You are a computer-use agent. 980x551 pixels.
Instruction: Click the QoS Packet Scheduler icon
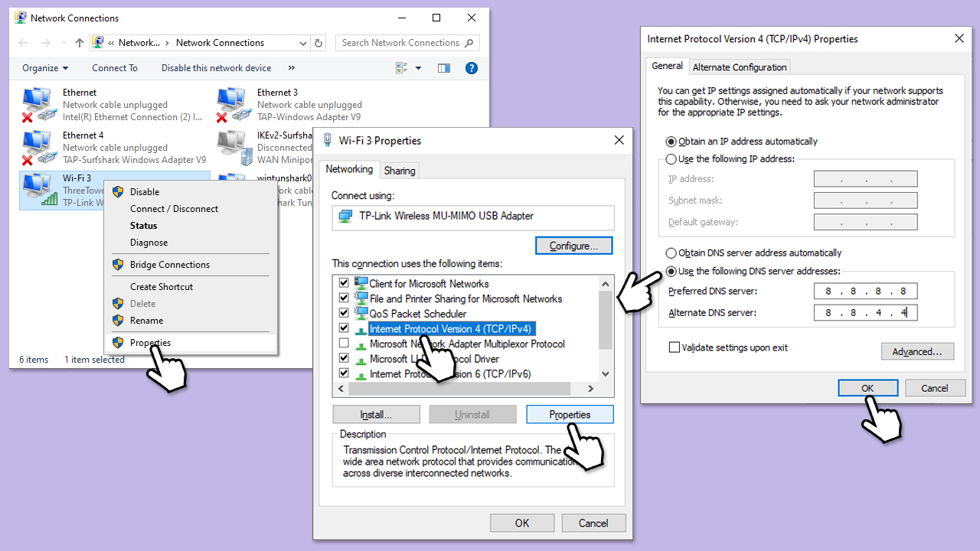click(361, 313)
